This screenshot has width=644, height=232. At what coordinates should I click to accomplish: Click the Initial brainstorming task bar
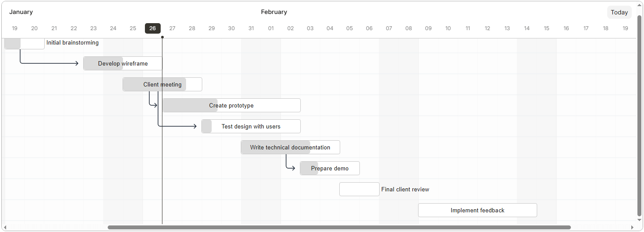pos(25,43)
